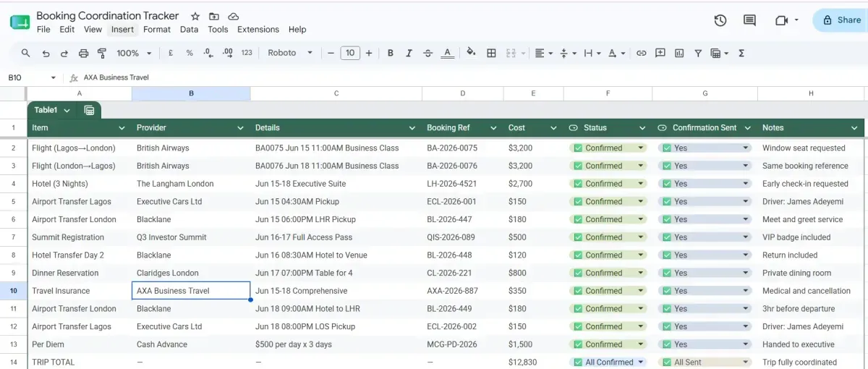Apply strikethrough formatting
868x369 pixels.
427,53
